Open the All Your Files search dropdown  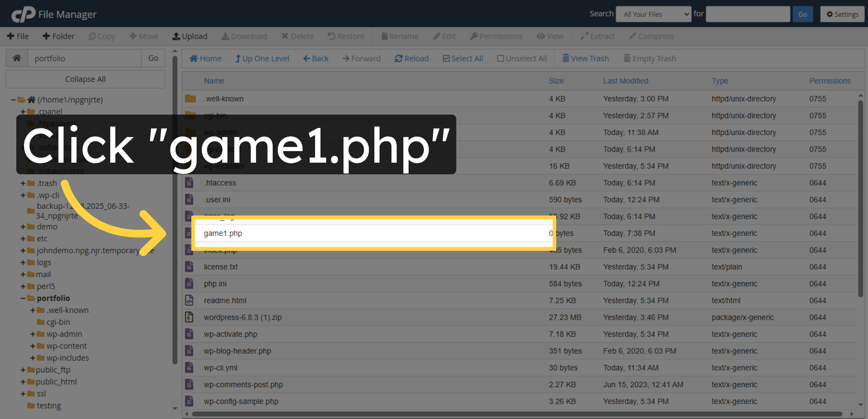click(x=653, y=14)
